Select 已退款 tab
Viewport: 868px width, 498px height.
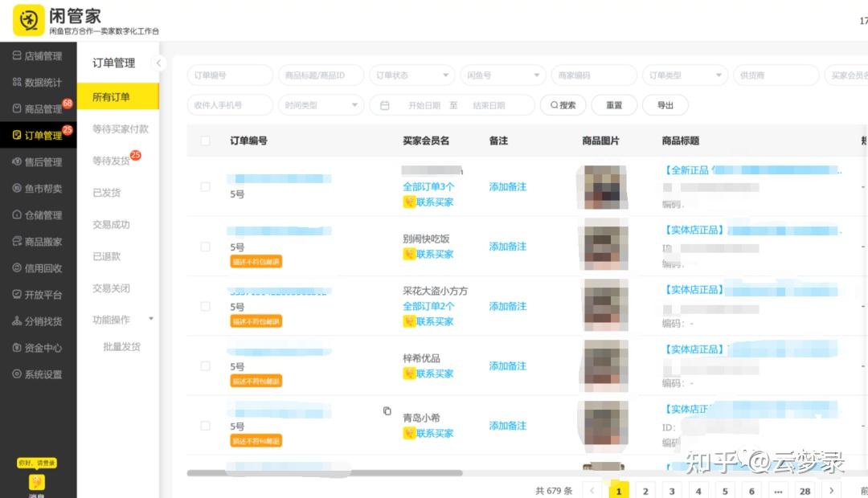pos(106,256)
